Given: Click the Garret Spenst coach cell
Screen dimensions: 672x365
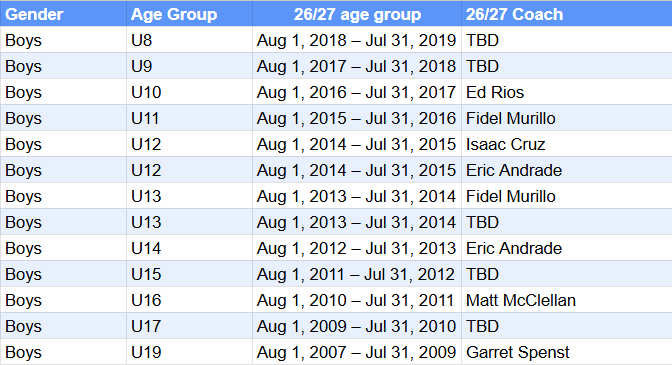Looking at the screenshot, I should click(567, 352).
